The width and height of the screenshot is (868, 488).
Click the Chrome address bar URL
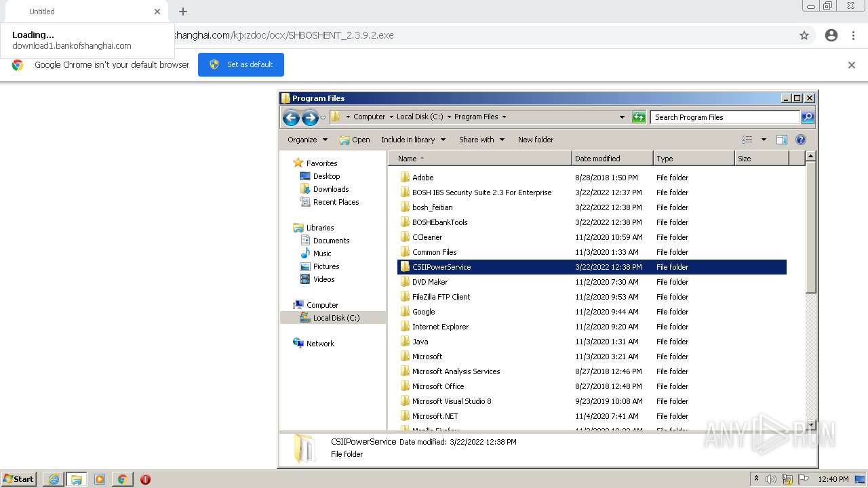tap(283, 35)
